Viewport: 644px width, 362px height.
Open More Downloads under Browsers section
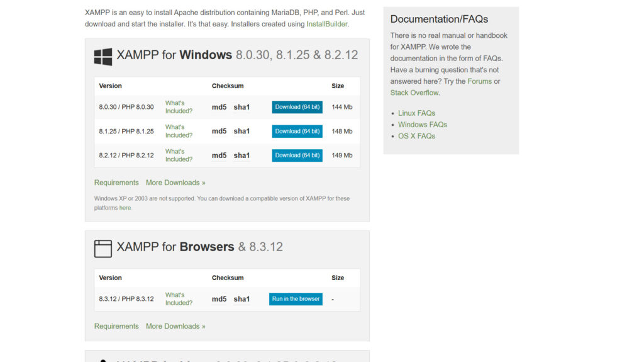(175, 326)
